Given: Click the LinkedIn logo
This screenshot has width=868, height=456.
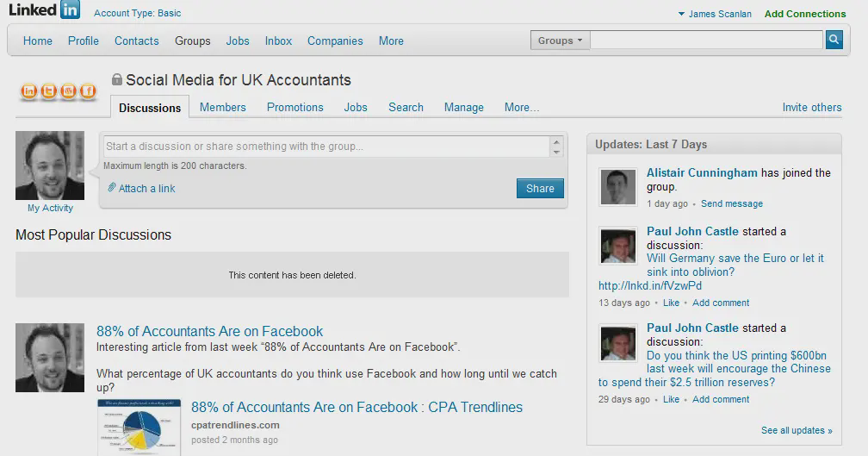Looking at the screenshot, I should coord(44,10).
